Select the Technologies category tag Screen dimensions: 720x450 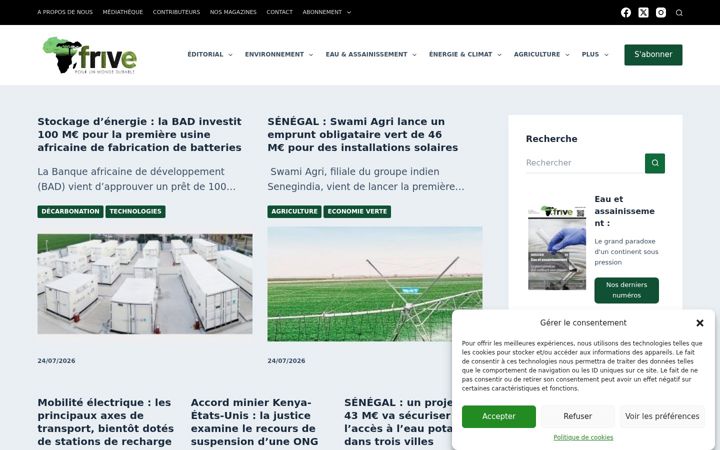[135, 212]
